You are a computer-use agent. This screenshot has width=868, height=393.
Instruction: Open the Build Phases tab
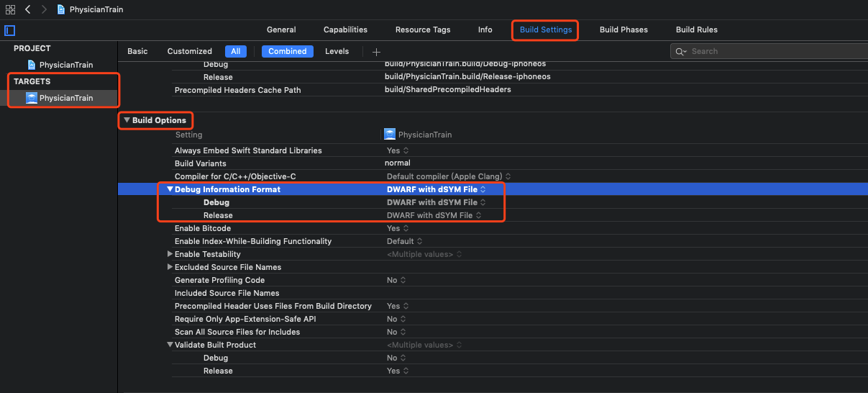tap(623, 30)
